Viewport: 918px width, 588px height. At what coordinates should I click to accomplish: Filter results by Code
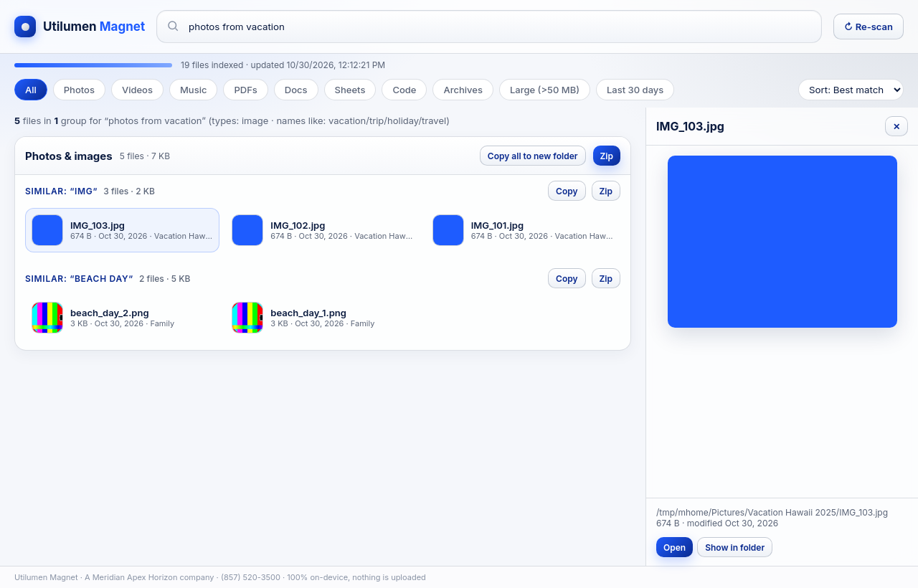(404, 90)
